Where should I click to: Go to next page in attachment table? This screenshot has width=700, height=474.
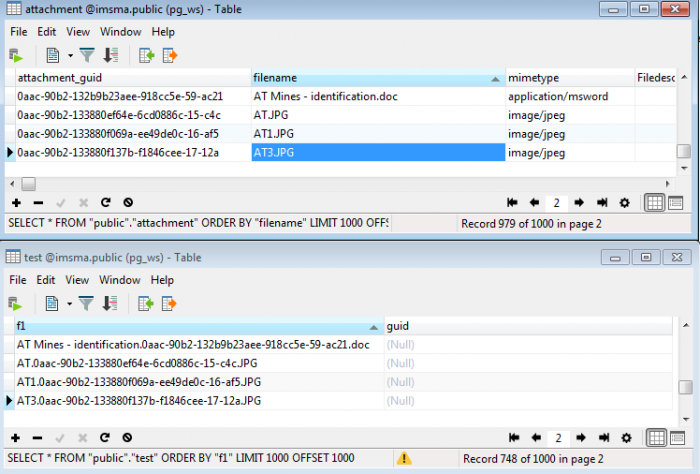click(579, 202)
